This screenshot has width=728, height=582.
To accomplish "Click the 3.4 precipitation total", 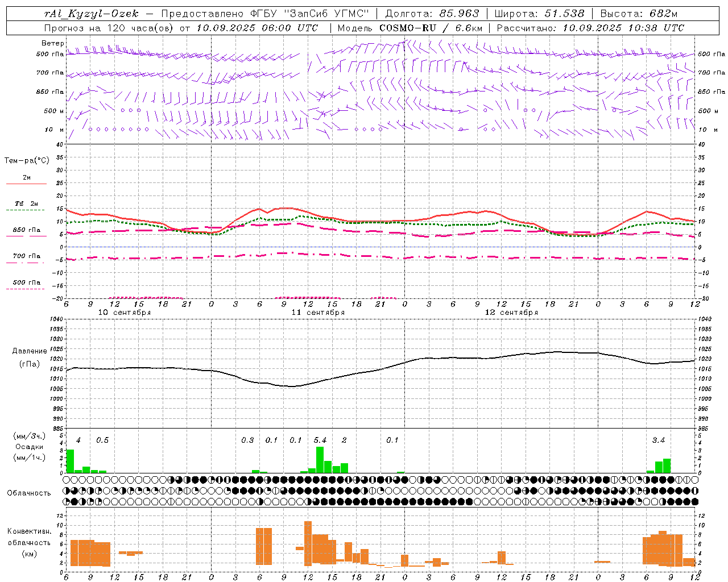I will point(659,440).
